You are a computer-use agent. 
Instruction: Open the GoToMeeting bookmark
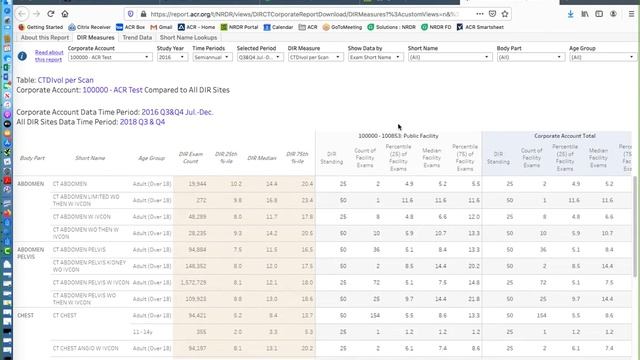tap(342, 27)
